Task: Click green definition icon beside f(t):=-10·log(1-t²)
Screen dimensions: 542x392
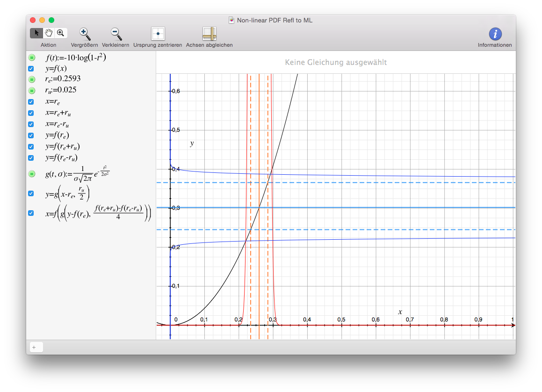Action: (x=32, y=57)
